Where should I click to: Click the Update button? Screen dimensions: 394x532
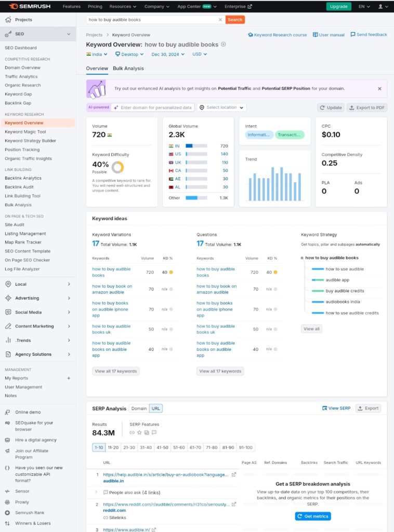coord(331,108)
